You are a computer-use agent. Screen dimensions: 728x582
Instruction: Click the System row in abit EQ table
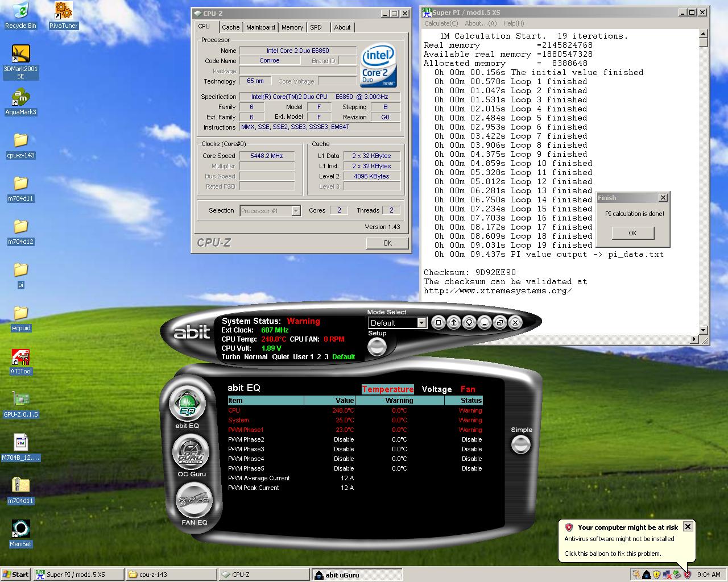[355, 420]
